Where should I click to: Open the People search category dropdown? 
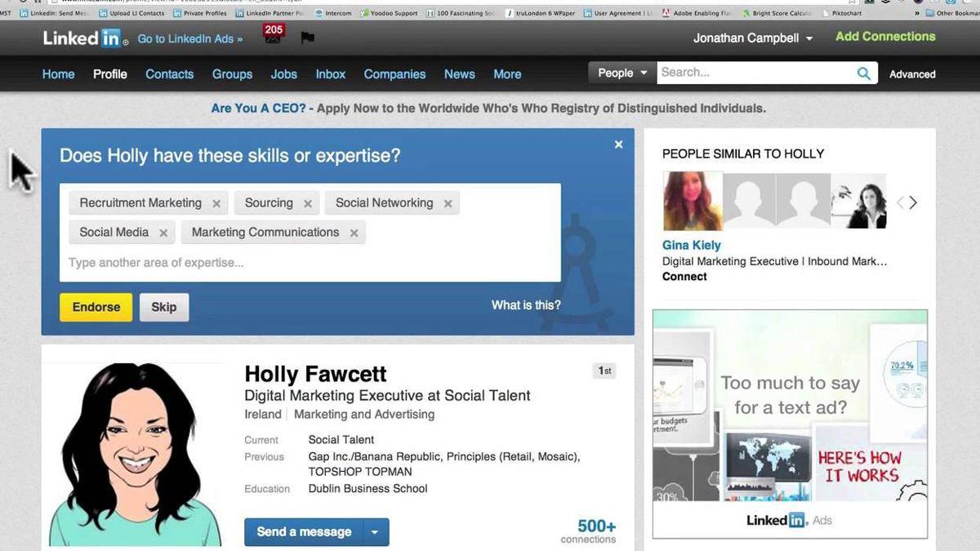click(x=622, y=73)
